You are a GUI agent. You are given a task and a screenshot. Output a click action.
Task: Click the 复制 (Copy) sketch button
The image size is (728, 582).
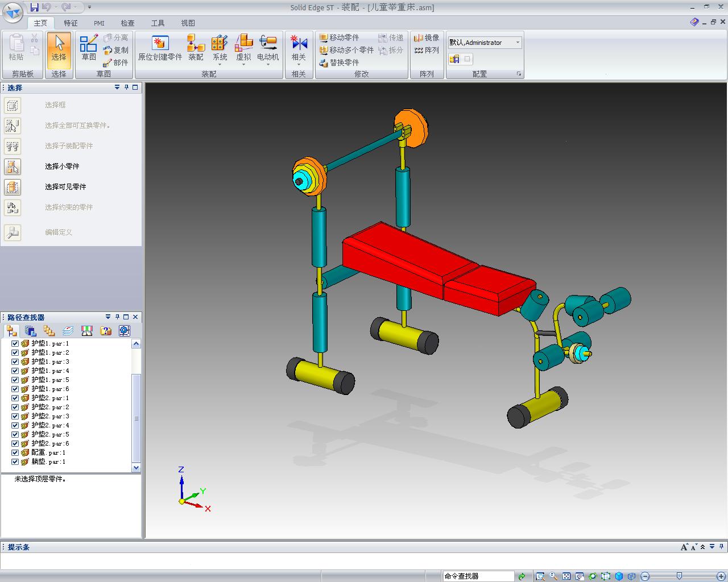click(x=116, y=50)
